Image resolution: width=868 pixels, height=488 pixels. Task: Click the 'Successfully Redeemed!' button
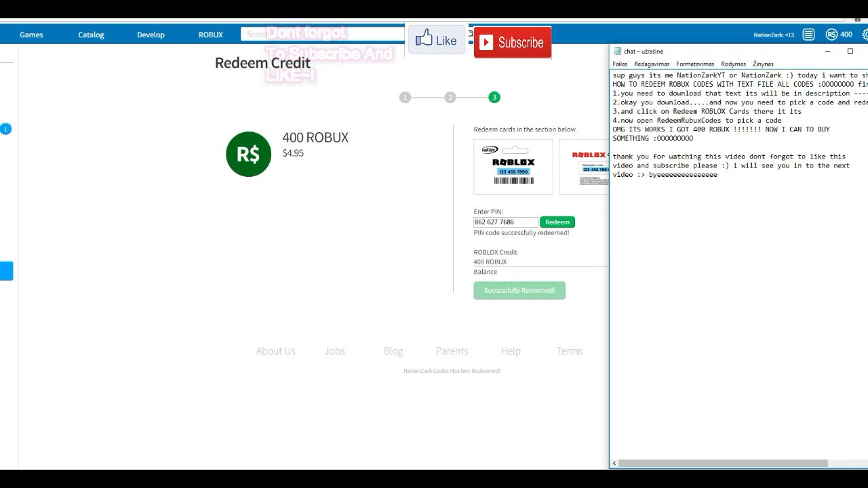pyautogui.click(x=519, y=291)
